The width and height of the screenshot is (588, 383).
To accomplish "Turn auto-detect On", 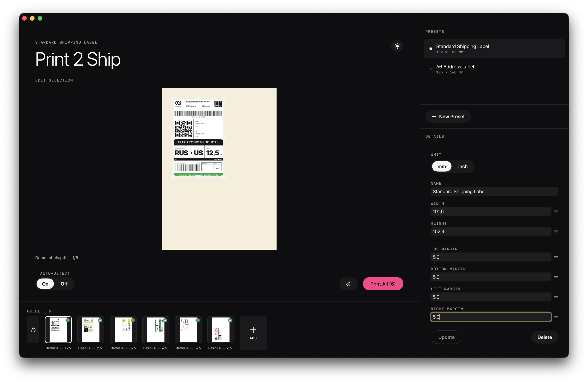I will click(45, 284).
